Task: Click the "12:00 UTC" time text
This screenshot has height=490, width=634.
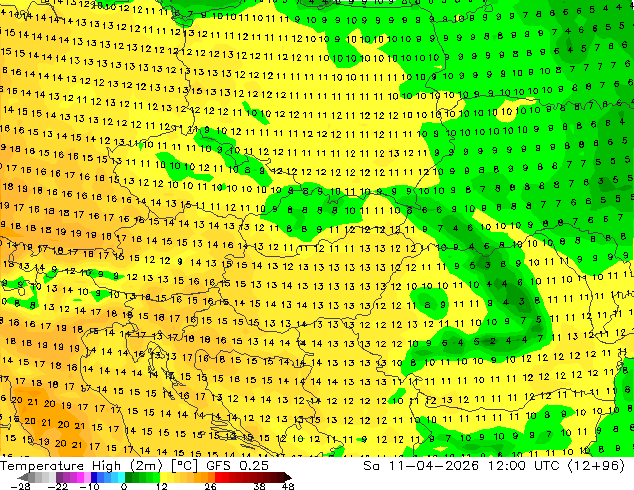Action: tap(524, 466)
